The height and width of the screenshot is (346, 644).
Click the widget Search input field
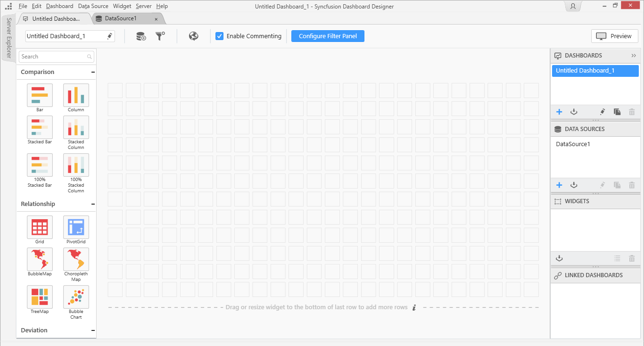tap(53, 57)
